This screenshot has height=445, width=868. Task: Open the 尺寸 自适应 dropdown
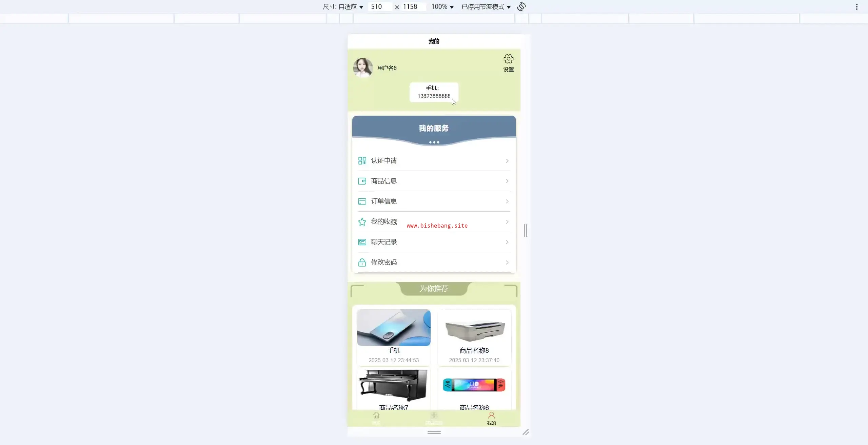click(x=343, y=7)
